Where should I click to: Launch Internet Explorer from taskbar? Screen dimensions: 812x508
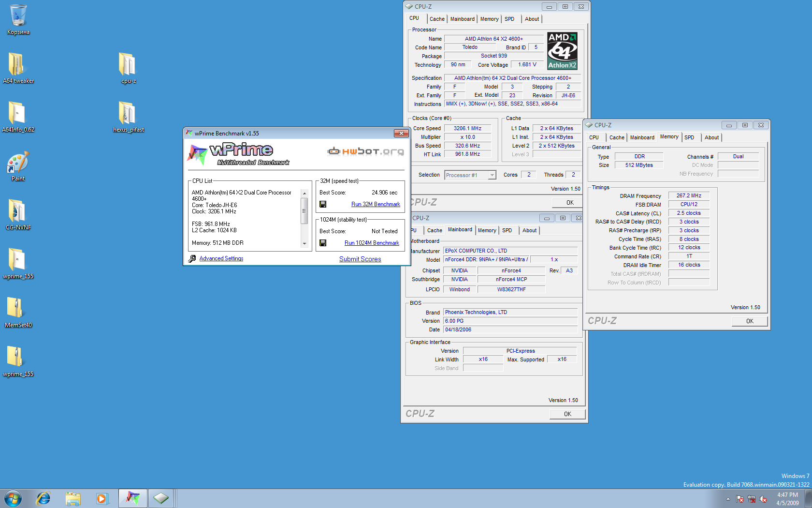43,498
